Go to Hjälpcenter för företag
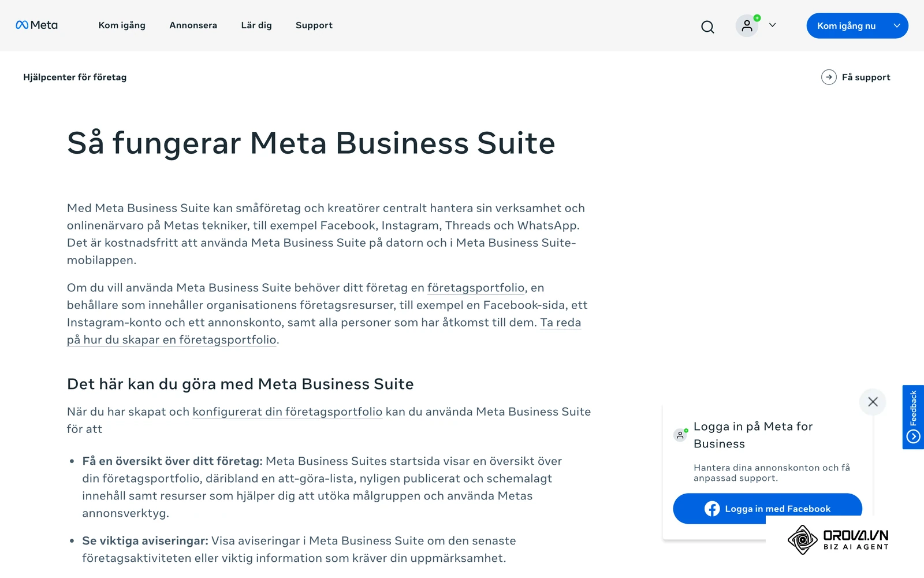This screenshot has width=924, height=578. coord(74,77)
